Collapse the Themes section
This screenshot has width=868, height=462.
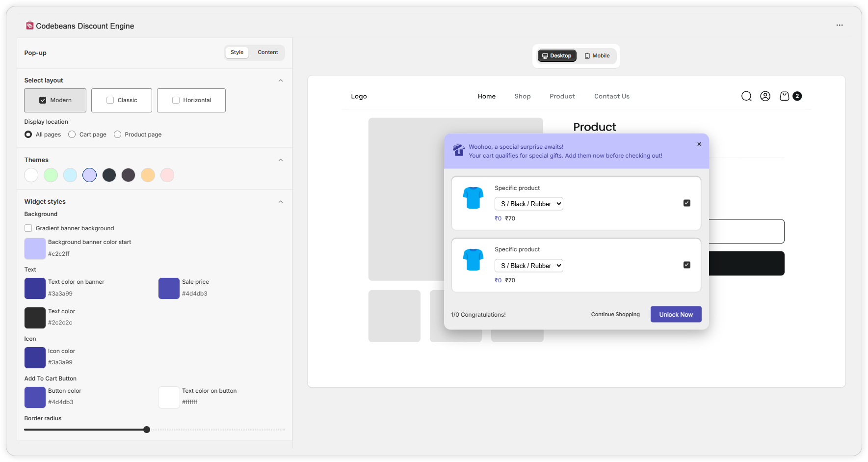(x=281, y=160)
